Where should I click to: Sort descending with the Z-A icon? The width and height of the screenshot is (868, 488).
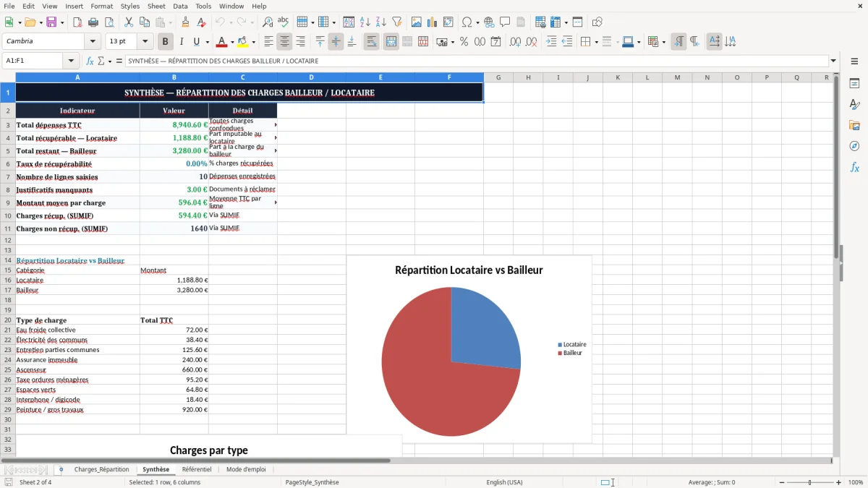tap(381, 22)
